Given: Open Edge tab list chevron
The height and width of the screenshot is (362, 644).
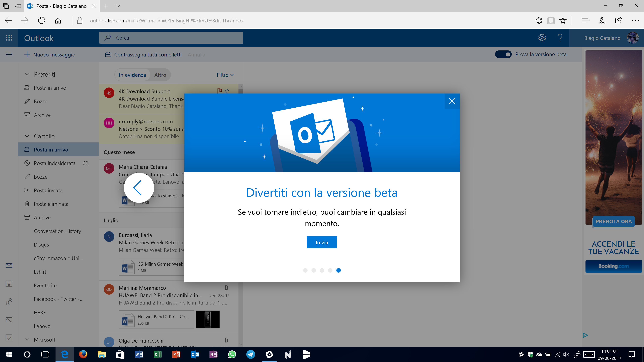Looking at the screenshot, I should 118,6.
